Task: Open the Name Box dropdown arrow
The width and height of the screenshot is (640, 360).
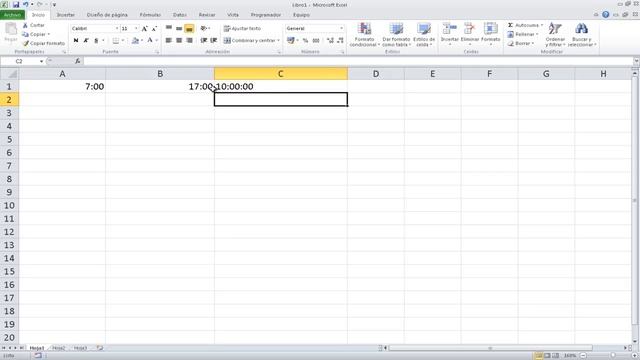Action: coord(41,61)
